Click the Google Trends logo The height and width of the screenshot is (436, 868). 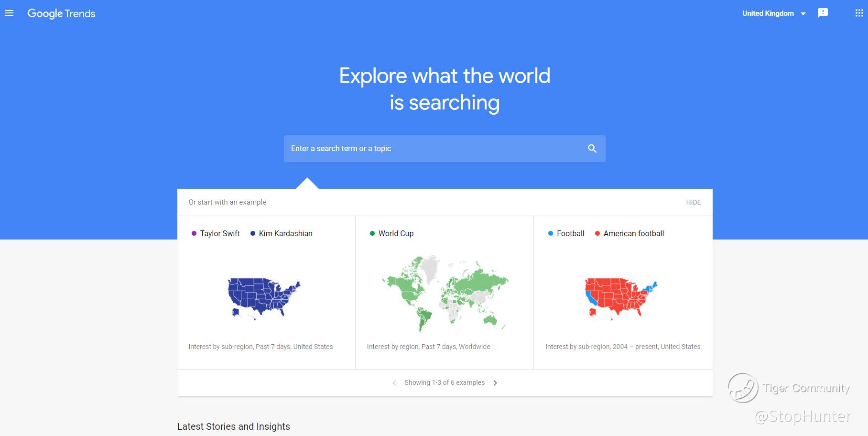61,13
